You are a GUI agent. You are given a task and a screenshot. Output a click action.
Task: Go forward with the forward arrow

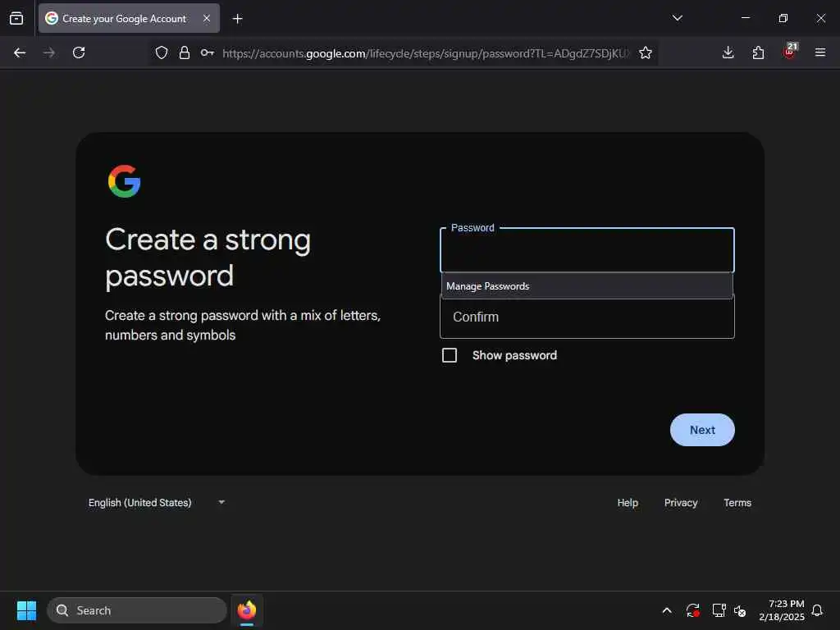click(49, 52)
